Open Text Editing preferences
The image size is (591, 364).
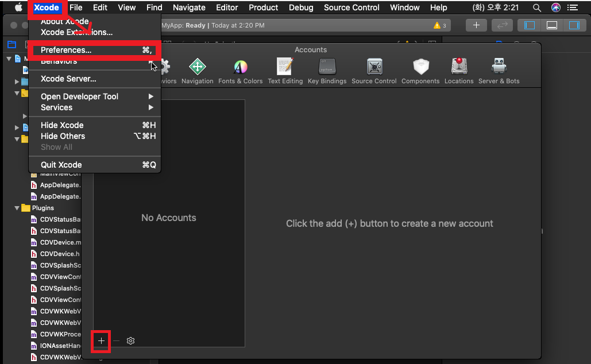coord(285,71)
